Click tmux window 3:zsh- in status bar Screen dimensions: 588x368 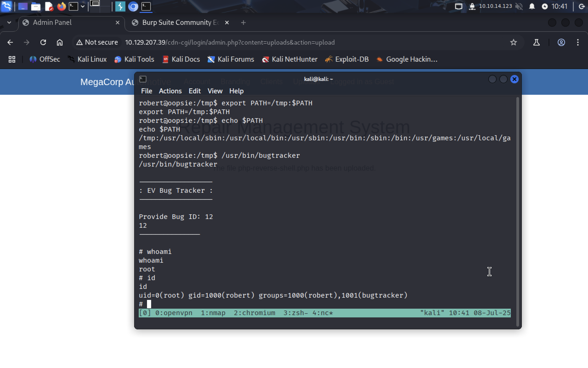click(296, 313)
